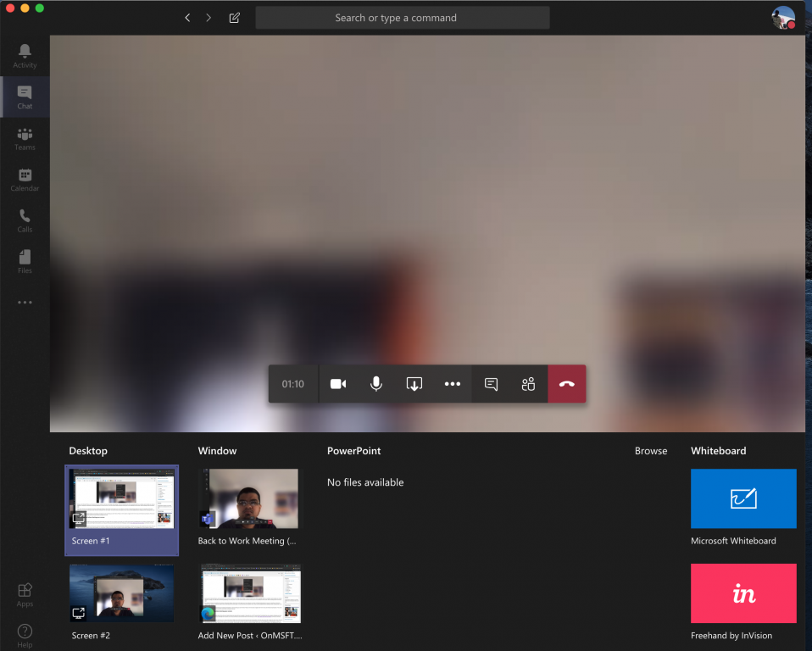Open the Calls section
Screen dimensions: 812x651
pos(25,220)
